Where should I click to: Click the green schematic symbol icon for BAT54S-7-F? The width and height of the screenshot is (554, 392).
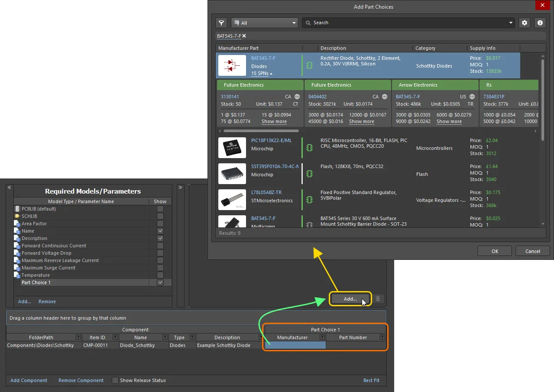309,65
